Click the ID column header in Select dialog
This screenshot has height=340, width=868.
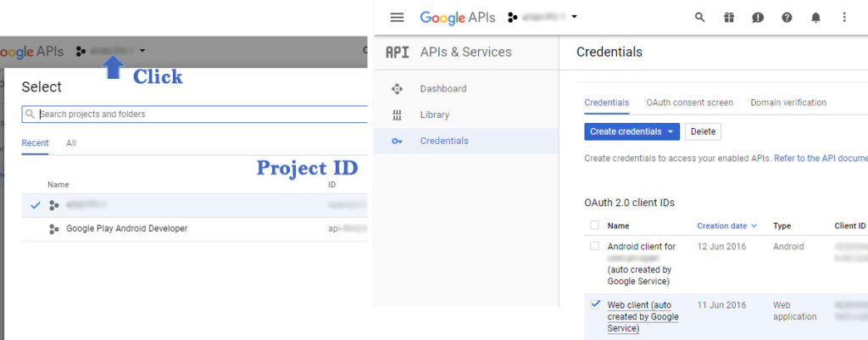[331, 185]
